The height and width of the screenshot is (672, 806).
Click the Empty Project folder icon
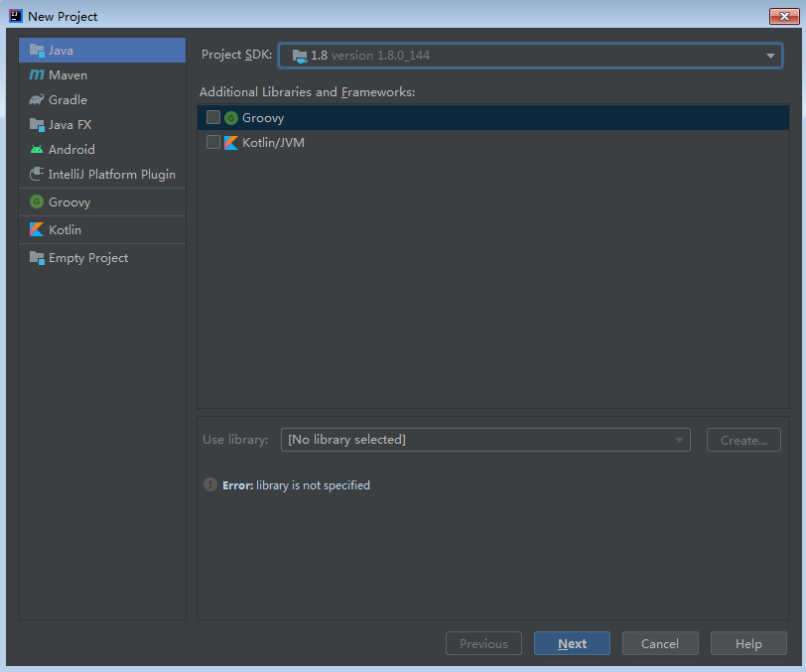[37, 258]
